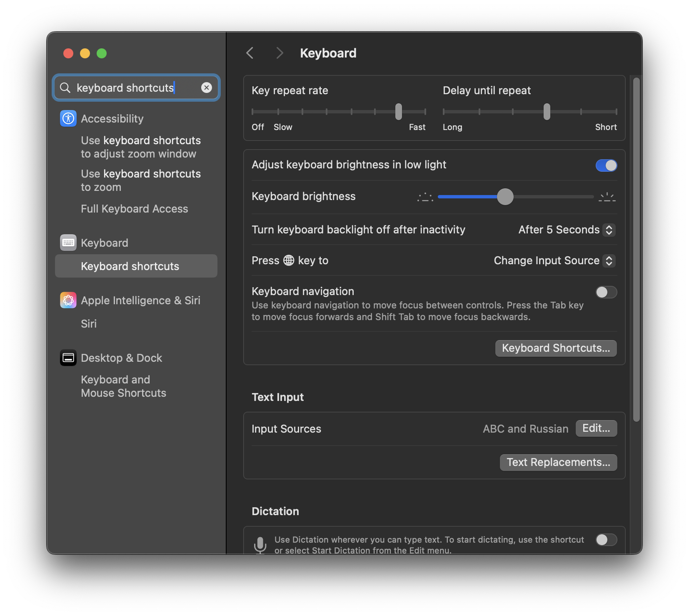Open Keyboard and Mouse Shortcuts result
689x616 pixels.
(124, 386)
